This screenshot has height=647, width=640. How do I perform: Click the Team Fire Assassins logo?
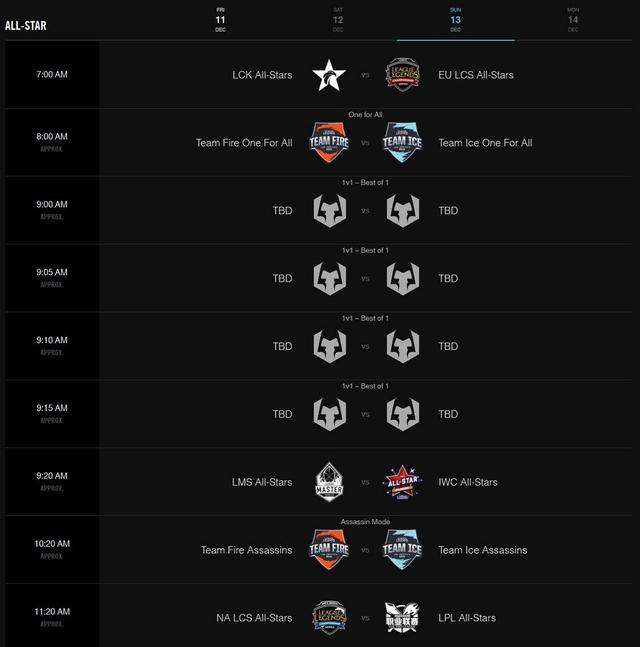click(329, 550)
